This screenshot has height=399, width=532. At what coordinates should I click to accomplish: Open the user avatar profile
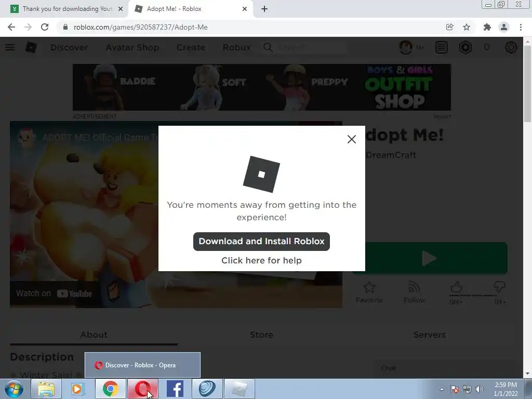point(406,47)
